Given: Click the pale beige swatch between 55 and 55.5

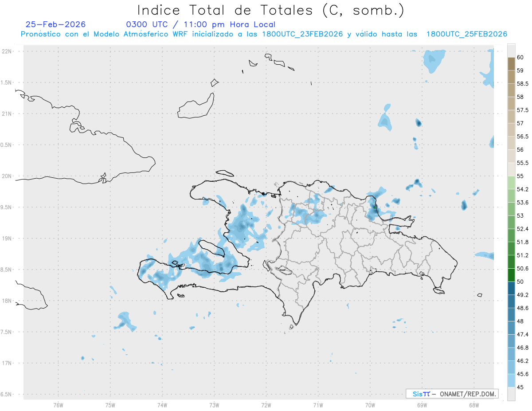Looking at the screenshot, I should [x=511, y=169].
